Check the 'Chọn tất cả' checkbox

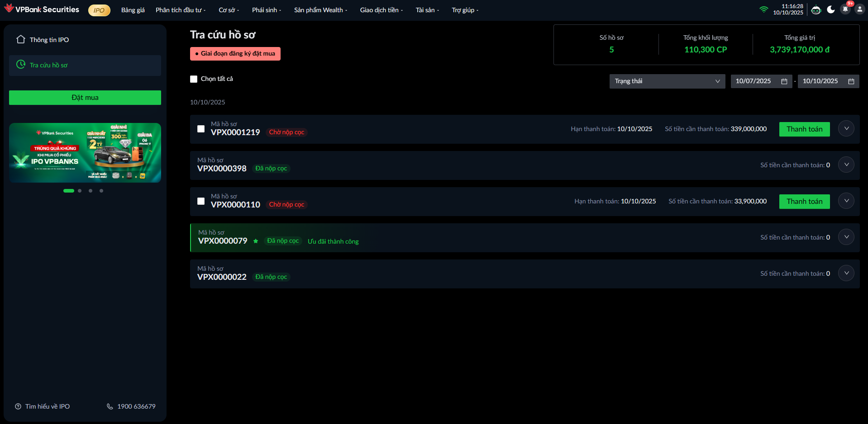[194, 79]
